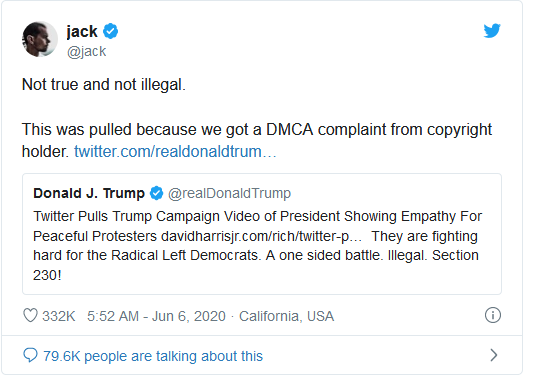The image size is (550, 375).
Task: Click jack's blue verified badge
Action: pyautogui.click(x=110, y=31)
